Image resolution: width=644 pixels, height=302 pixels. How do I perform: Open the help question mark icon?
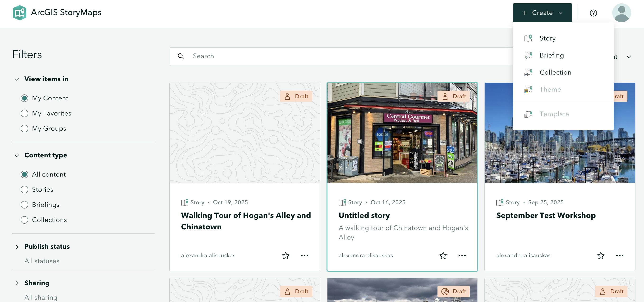pyautogui.click(x=593, y=13)
